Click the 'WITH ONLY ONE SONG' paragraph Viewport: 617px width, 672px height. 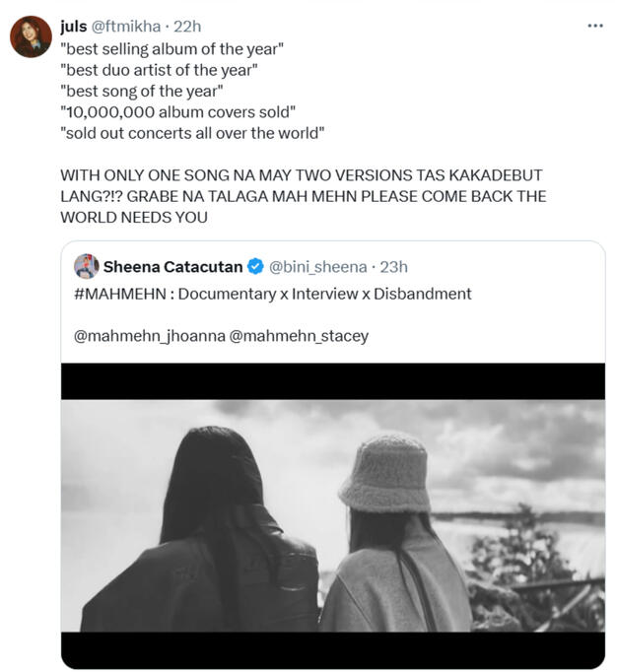[x=301, y=196]
